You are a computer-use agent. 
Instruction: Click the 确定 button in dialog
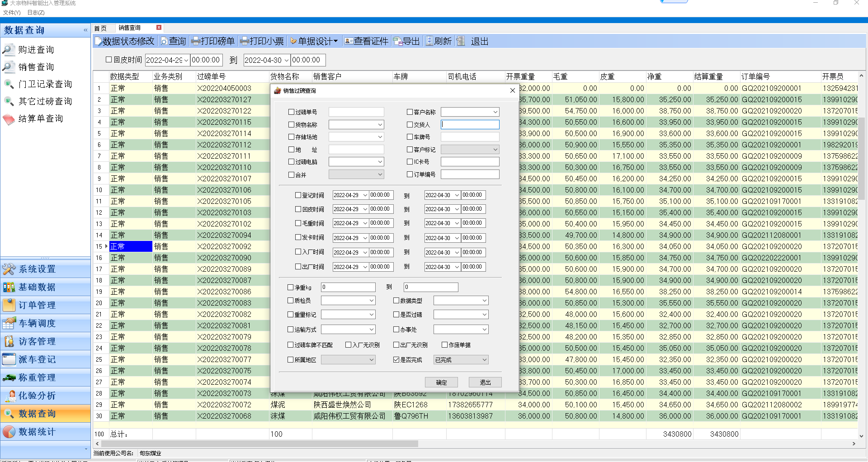pos(441,382)
